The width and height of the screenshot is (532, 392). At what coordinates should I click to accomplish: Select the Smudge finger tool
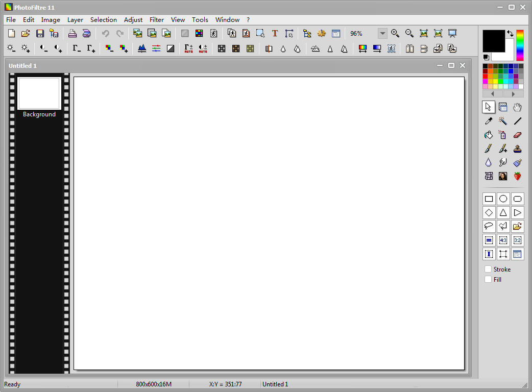503,162
